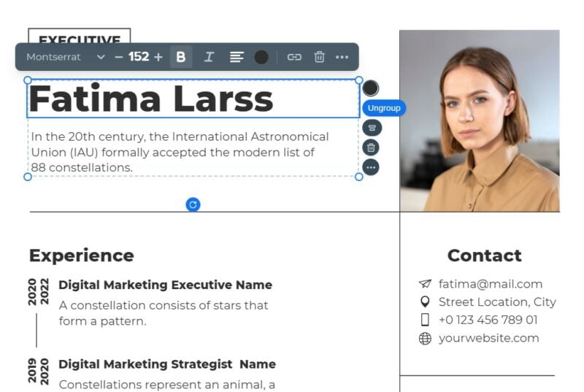This screenshot has width=584, height=392.
Task: Open more options in text toolbar
Action: (342, 57)
